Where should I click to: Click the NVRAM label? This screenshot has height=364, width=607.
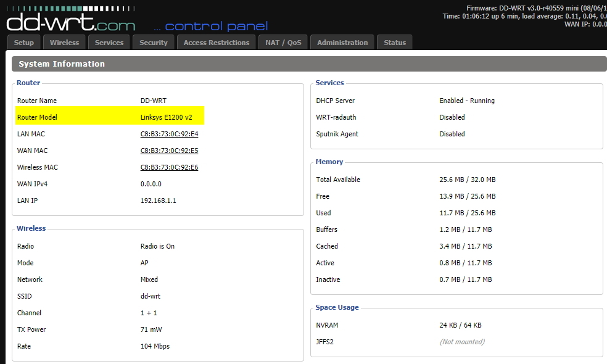click(327, 325)
